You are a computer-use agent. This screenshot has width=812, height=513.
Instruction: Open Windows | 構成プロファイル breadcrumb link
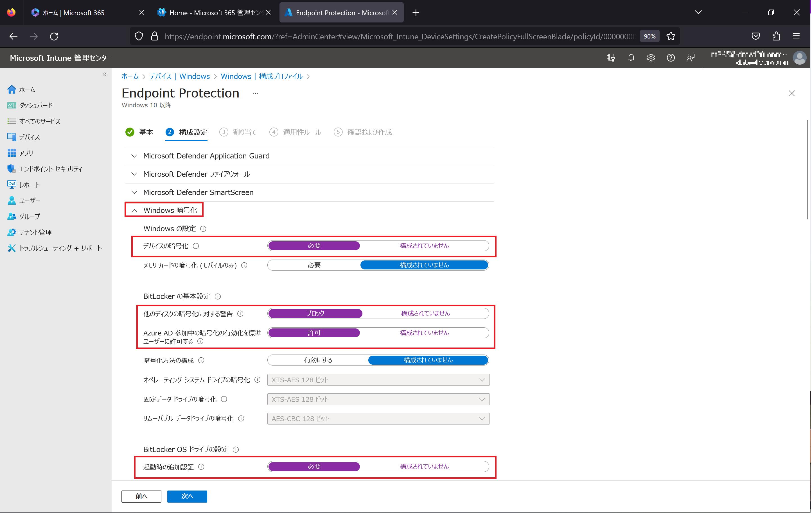pos(262,76)
